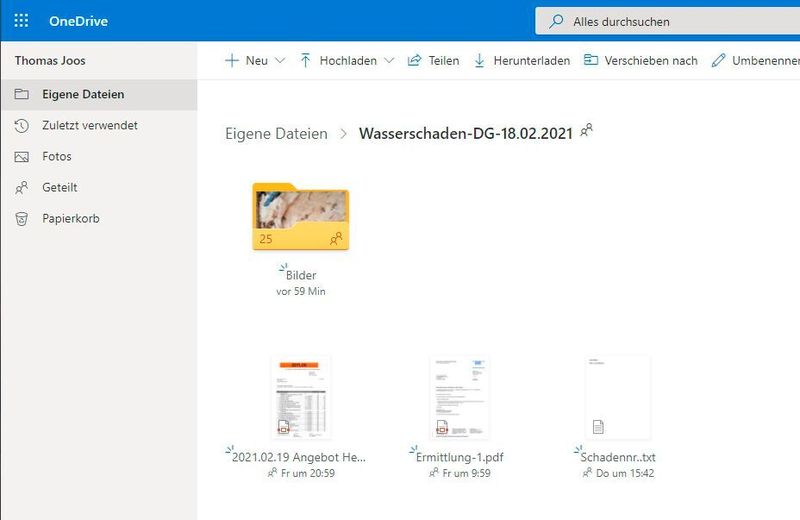Click the 'Wasserschaden-DG-18.02.2021' breadcrumb title
This screenshot has width=800, height=520.
tap(466, 134)
